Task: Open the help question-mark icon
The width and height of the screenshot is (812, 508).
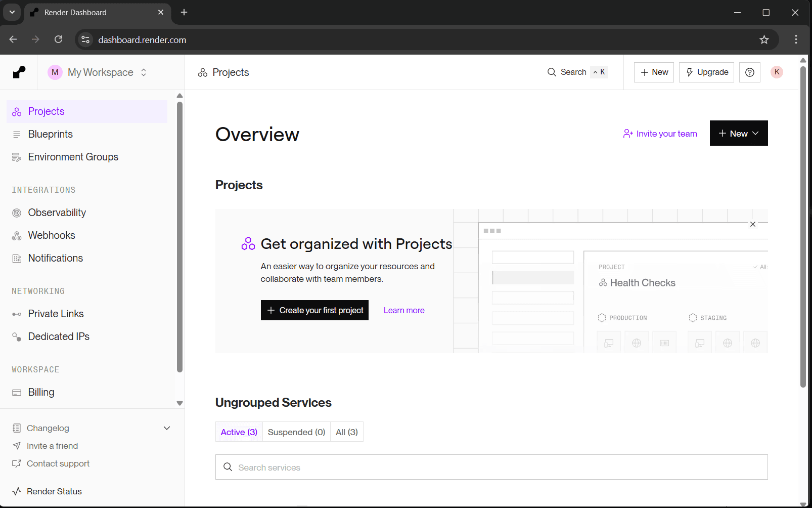Action: pos(750,72)
